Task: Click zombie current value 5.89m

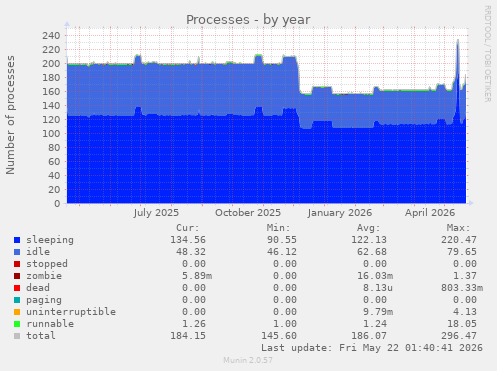Action: 197,276
